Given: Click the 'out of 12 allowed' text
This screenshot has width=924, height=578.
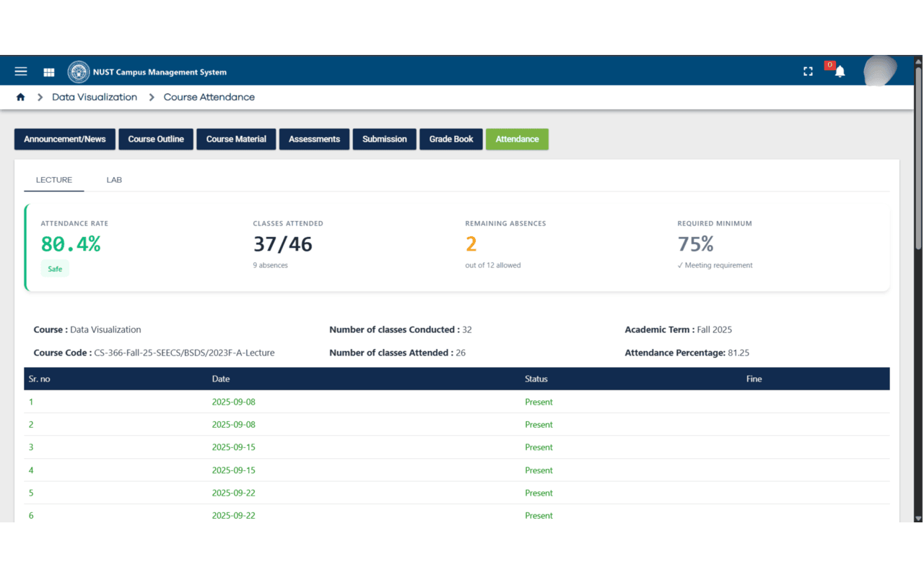Looking at the screenshot, I should (493, 265).
